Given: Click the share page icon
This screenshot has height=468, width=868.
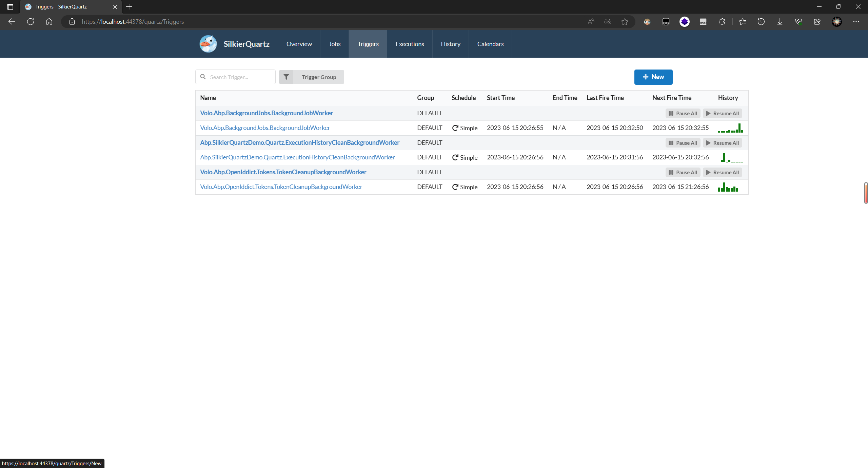Looking at the screenshot, I should (x=817, y=22).
